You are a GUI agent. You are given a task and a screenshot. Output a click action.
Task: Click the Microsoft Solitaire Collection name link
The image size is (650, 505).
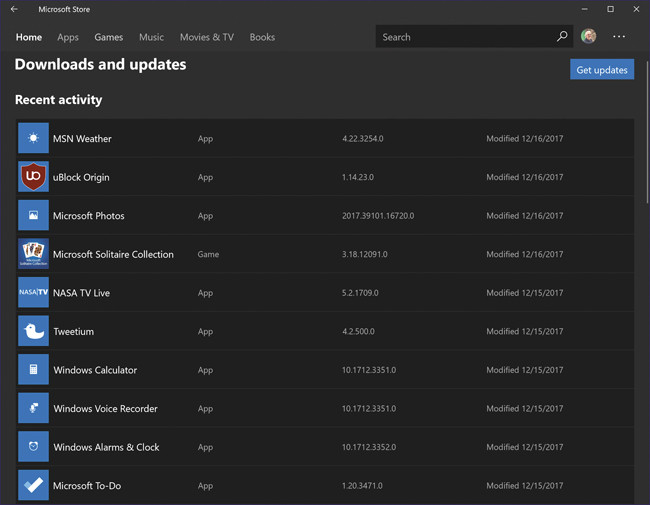coord(113,254)
